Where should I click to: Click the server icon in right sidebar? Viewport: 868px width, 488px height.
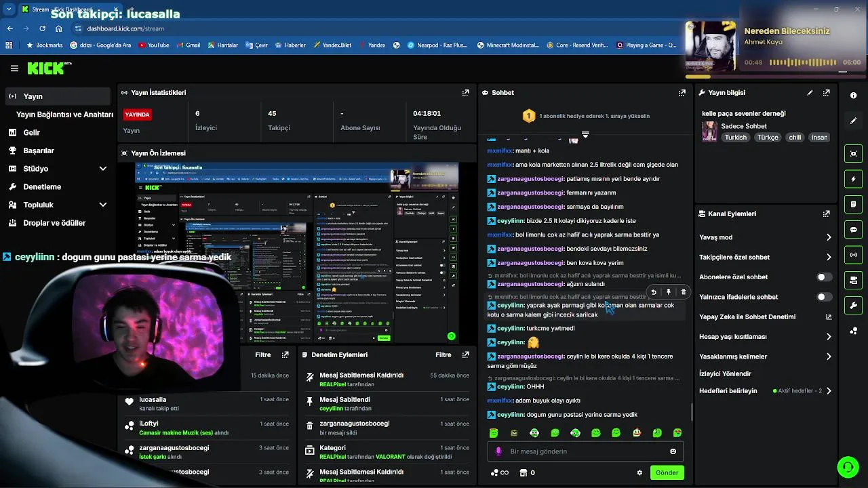(853, 280)
